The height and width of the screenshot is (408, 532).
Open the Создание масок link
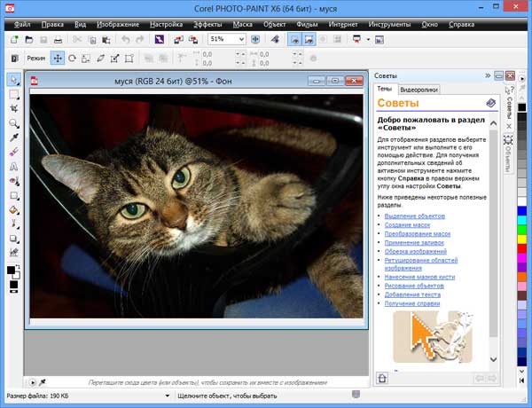[407, 224]
